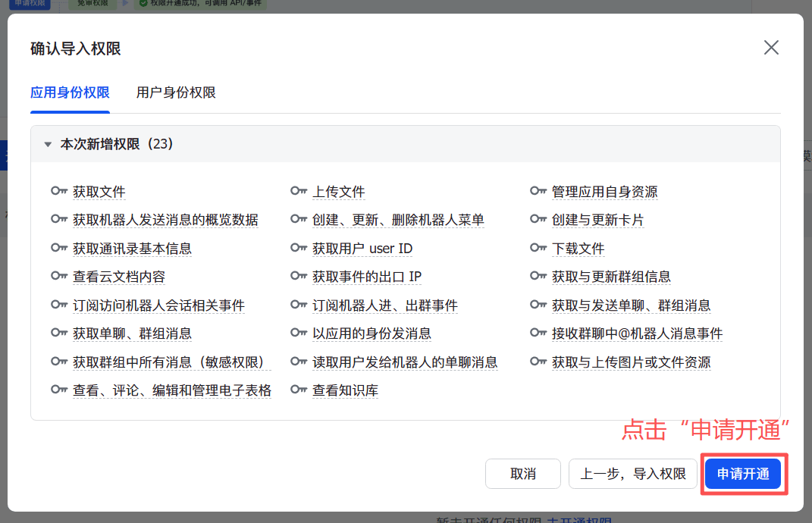Viewport: 812px width, 523px height.
Task: Click the key icon beside 下载文件
Action: 538,248
